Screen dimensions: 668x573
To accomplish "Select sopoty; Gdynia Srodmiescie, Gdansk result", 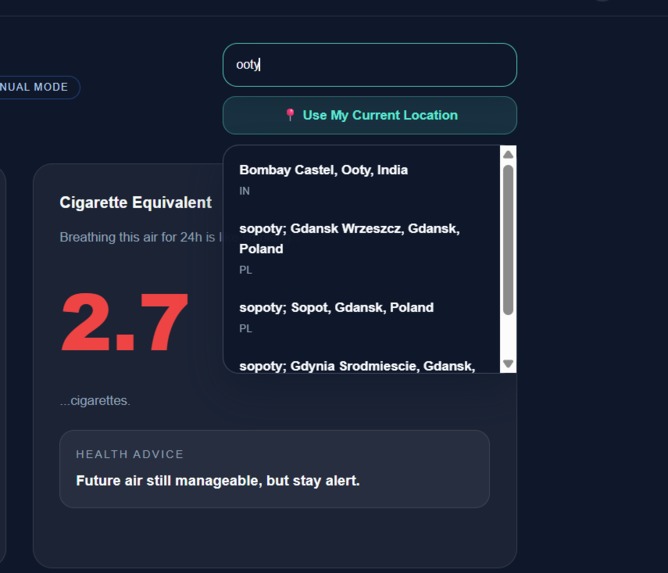I will click(x=361, y=365).
